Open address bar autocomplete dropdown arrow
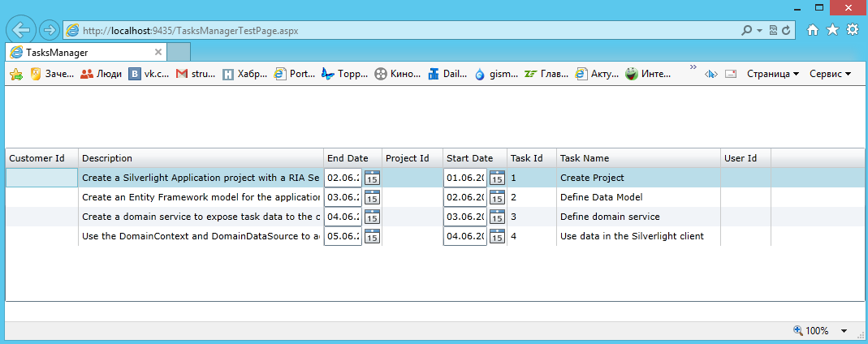The image size is (868, 344). click(x=759, y=30)
